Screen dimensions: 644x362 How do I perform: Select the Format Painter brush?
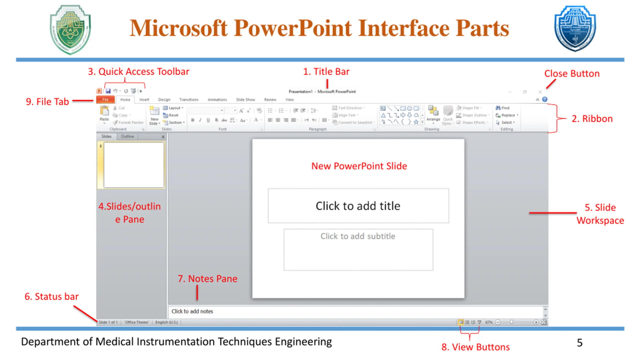coord(128,122)
